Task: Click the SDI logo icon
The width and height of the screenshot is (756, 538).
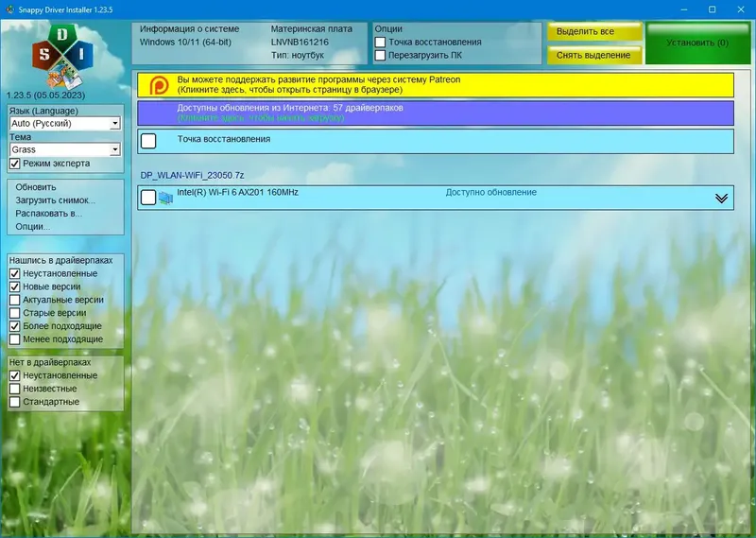Action: point(62,57)
